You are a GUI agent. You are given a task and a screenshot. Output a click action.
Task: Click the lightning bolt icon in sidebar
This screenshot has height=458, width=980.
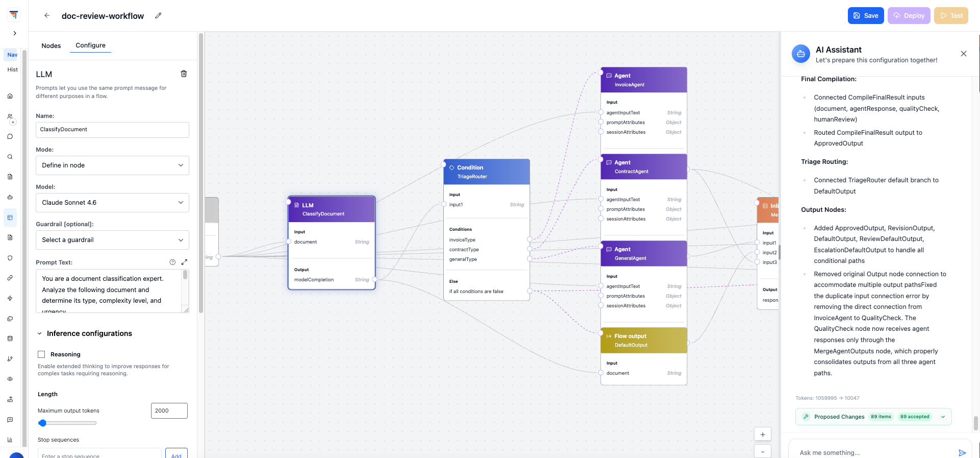click(10, 298)
